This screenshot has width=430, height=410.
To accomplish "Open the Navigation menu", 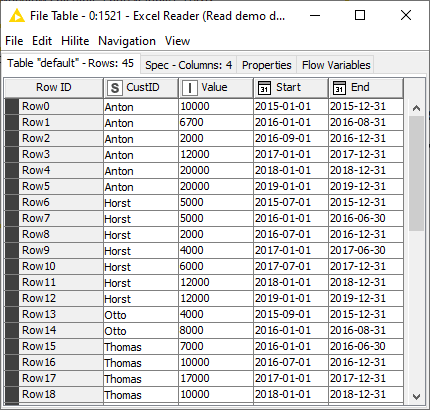I will pos(127,41).
